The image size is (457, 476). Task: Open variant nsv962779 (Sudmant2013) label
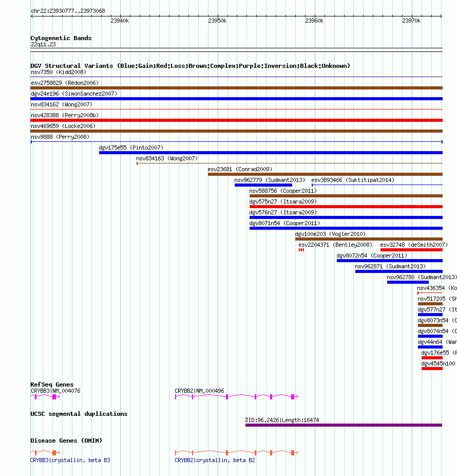(x=270, y=180)
